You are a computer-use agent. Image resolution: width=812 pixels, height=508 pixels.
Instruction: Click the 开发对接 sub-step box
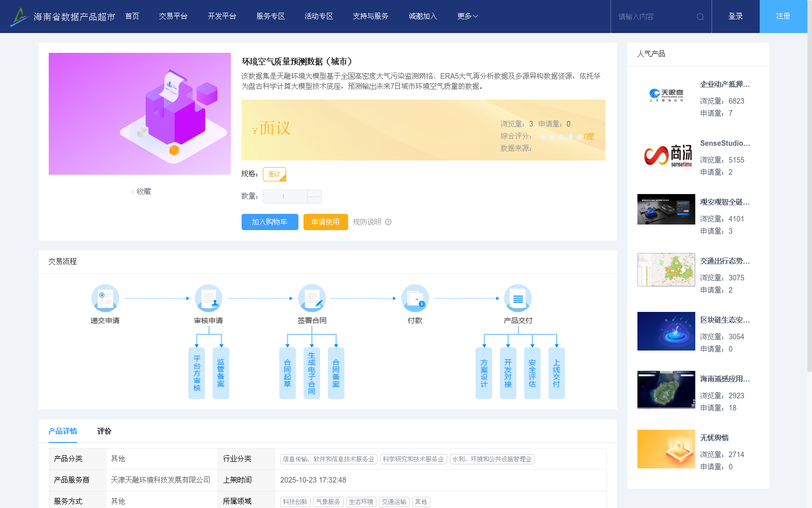pos(508,373)
